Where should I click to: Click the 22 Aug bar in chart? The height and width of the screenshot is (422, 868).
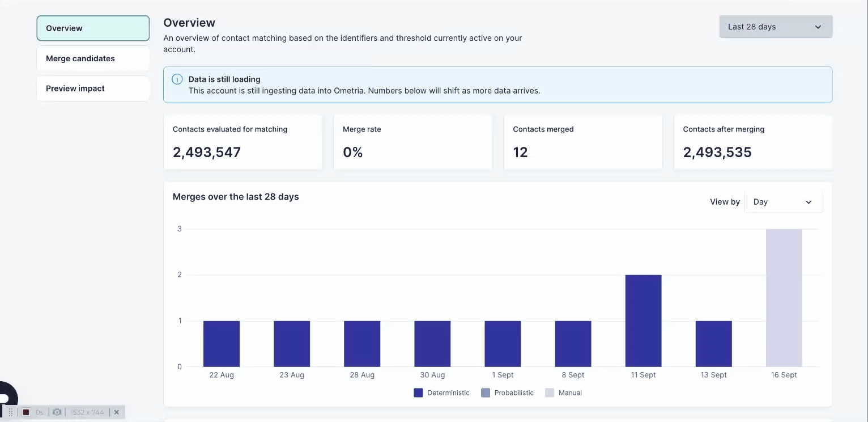(x=222, y=344)
